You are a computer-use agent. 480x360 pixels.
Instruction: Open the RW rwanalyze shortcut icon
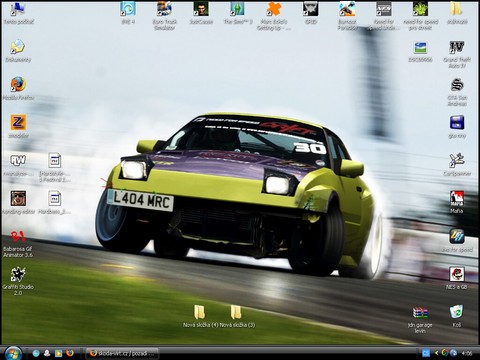[x=18, y=161]
